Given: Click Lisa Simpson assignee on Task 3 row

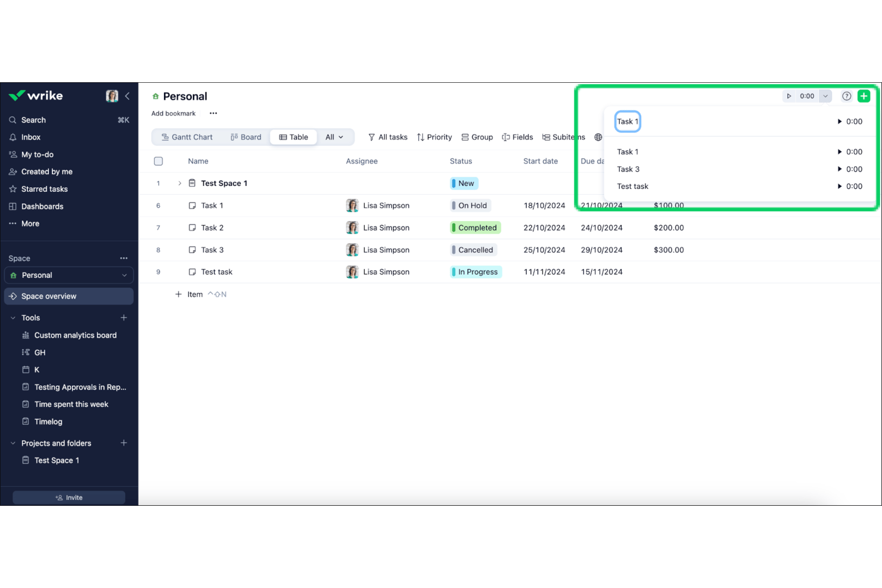Looking at the screenshot, I should (x=378, y=250).
